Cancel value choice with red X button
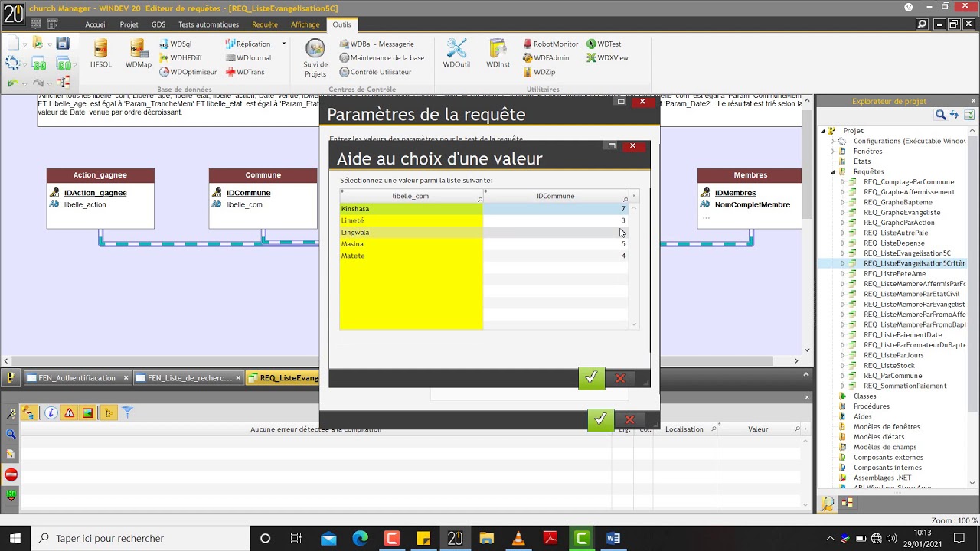This screenshot has width=980, height=551. click(x=620, y=378)
